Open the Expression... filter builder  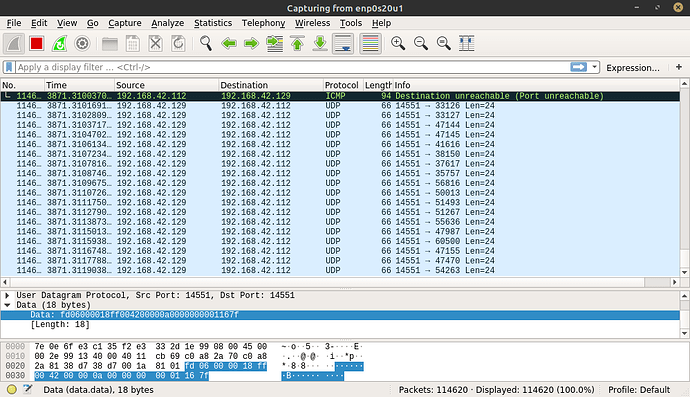click(633, 68)
